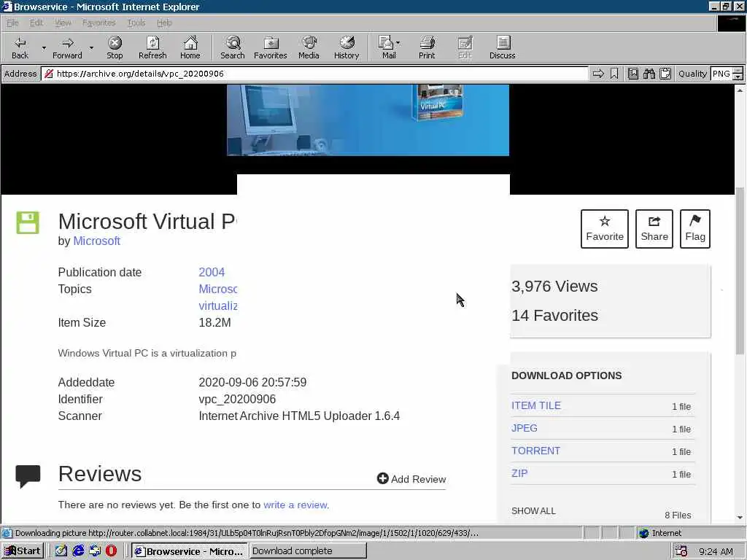Click the binoculars find icon

[x=649, y=74]
